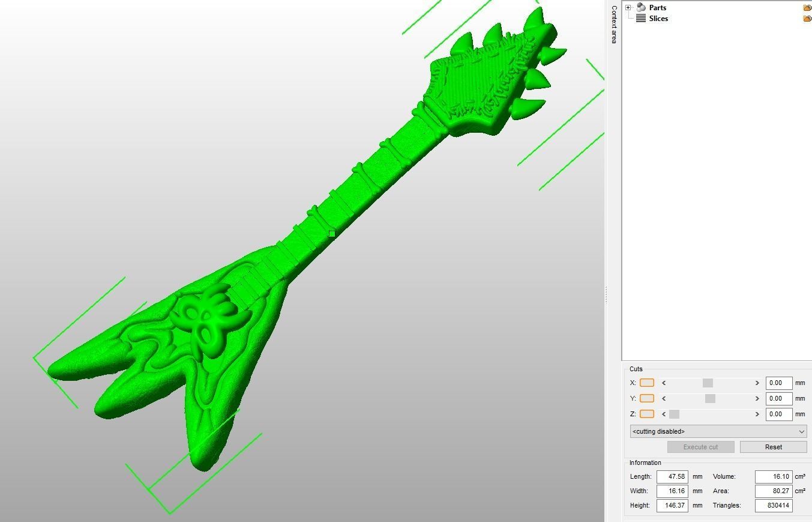Expand the Parts tree node
The height and width of the screenshot is (522, 812).
pyautogui.click(x=628, y=8)
